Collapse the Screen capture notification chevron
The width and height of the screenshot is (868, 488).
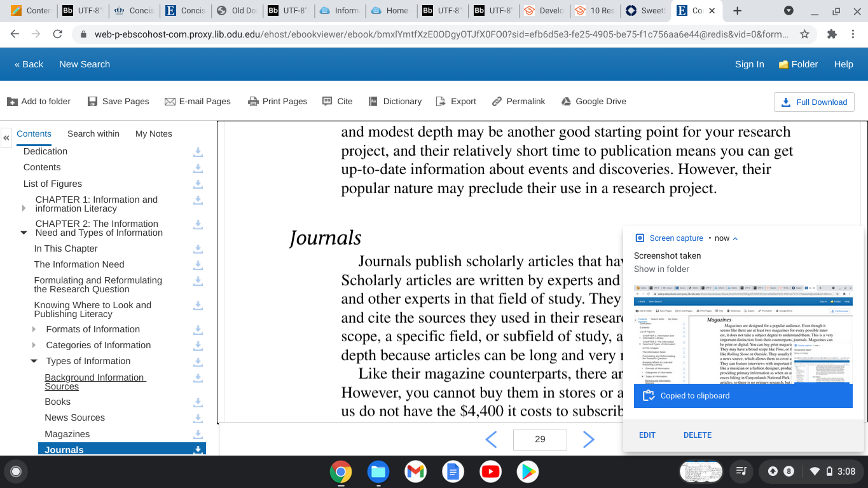[x=736, y=238]
